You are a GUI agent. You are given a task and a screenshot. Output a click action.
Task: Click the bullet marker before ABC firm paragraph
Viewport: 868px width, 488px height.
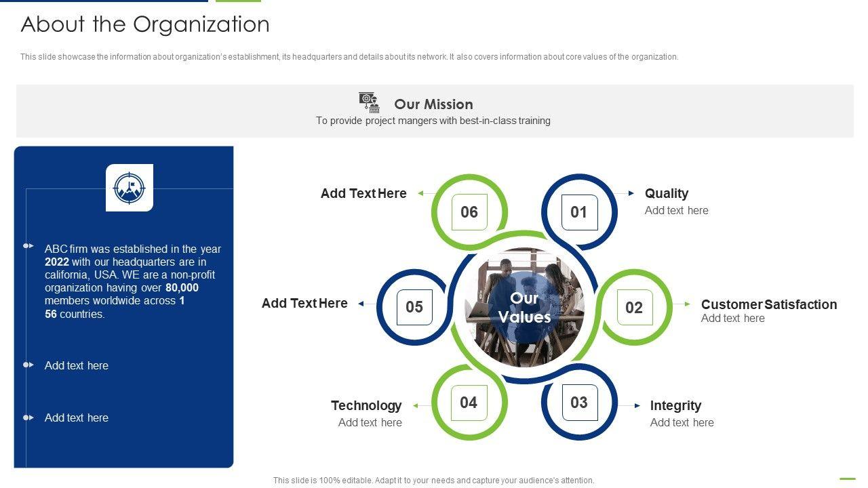coord(28,245)
